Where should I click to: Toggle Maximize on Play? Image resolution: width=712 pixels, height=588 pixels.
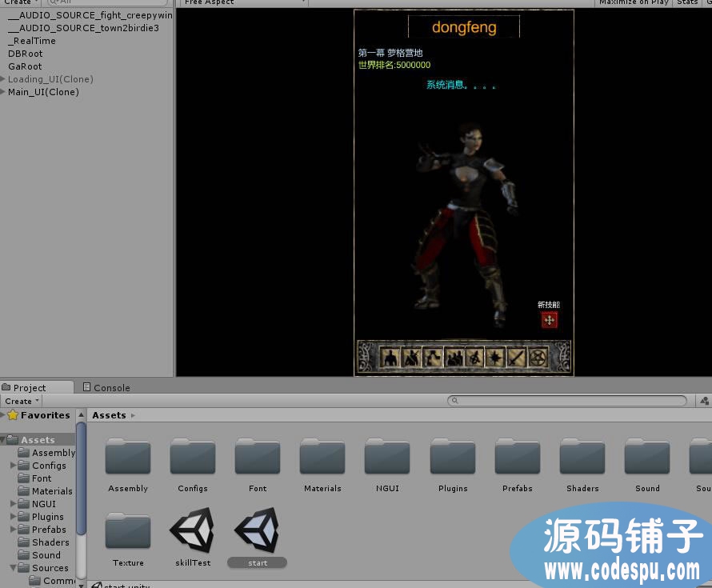[634, 2]
